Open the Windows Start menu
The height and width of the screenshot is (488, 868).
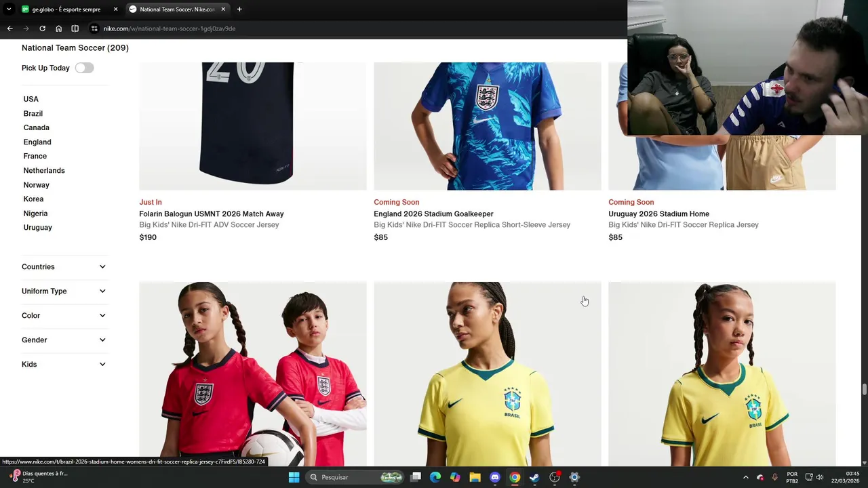click(294, 477)
